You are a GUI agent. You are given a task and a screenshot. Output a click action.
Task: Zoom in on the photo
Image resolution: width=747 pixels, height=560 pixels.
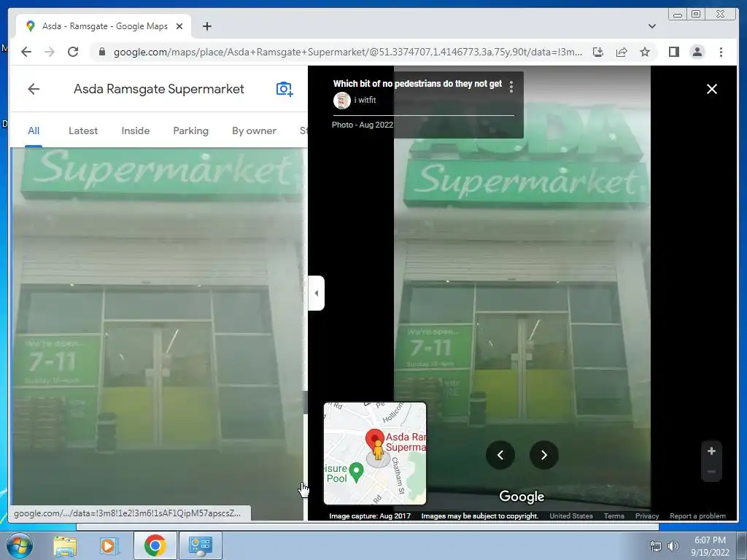pyautogui.click(x=711, y=451)
